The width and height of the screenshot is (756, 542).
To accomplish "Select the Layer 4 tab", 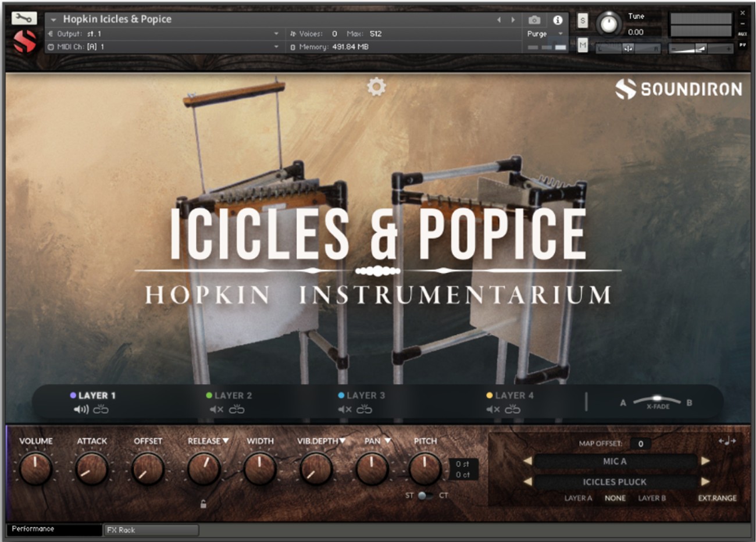I will pyautogui.click(x=510, y=395).
